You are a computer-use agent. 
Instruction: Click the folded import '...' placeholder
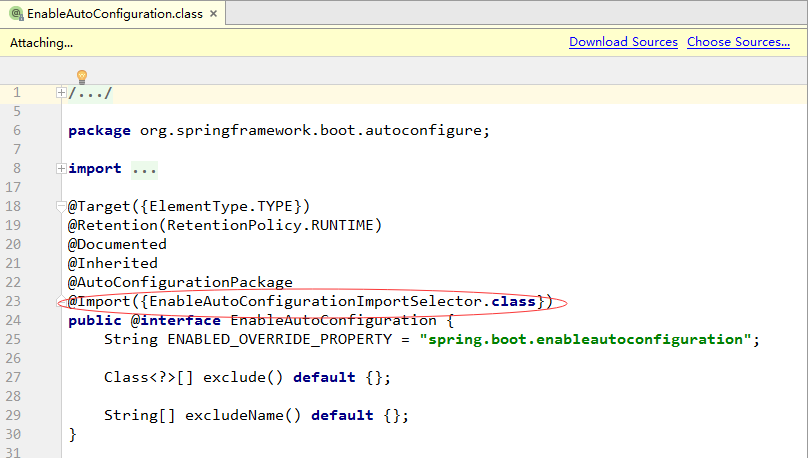pyautogui.click(x=144, y=169)
